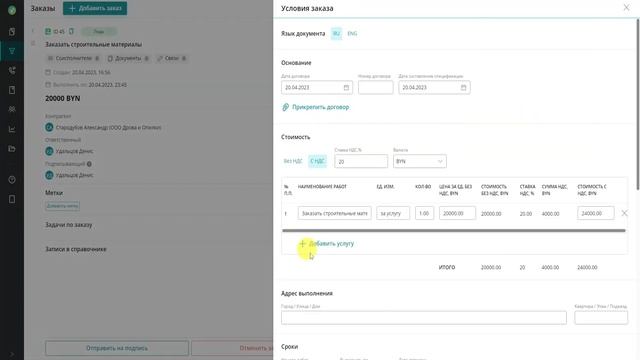This screenshot has width=640, height=360.
Task: Switch document language to ENG
Action: 352,33
